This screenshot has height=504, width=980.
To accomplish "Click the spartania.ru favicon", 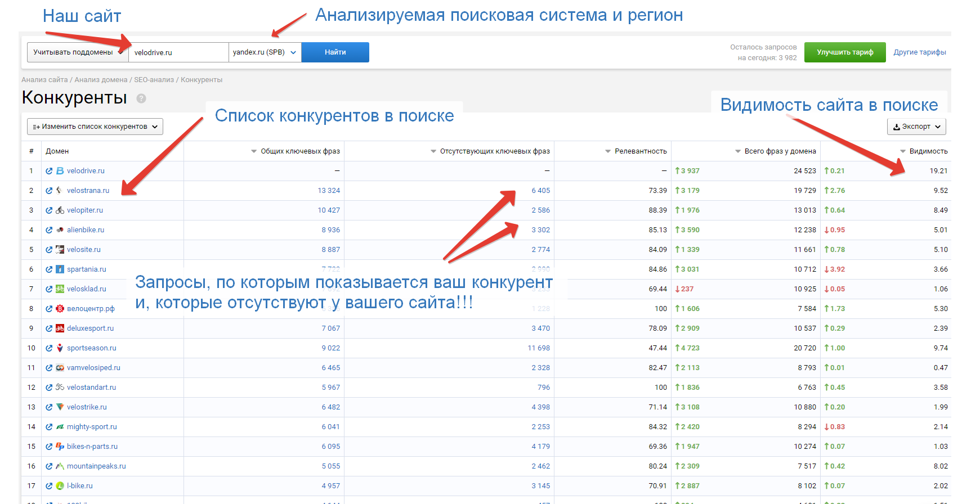I will coord(60,269).
